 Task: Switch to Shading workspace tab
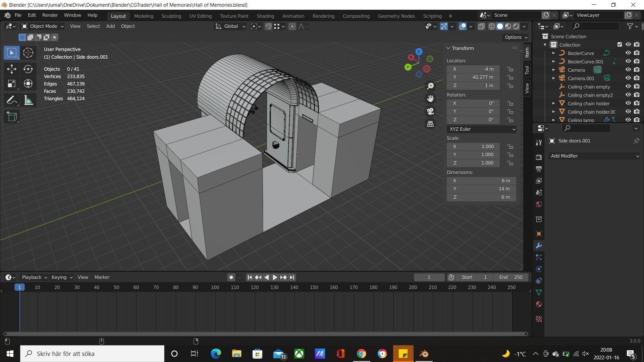pos(265,16)
